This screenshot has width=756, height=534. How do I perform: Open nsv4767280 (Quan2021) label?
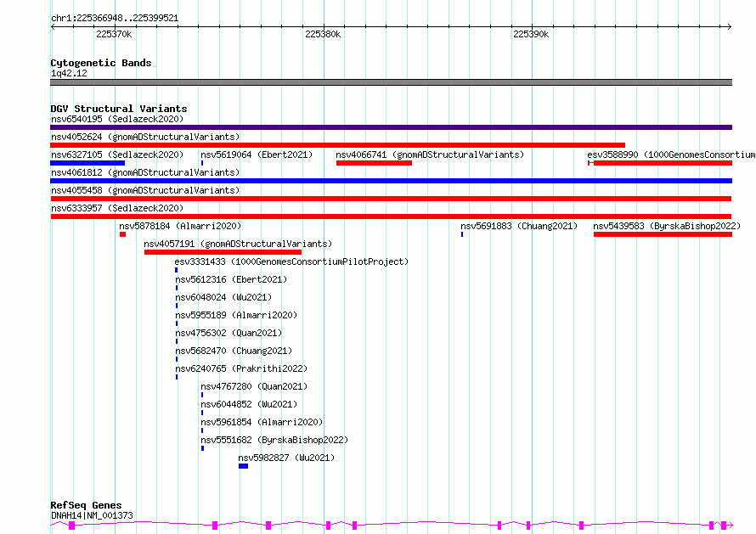(x=254, y=386)
